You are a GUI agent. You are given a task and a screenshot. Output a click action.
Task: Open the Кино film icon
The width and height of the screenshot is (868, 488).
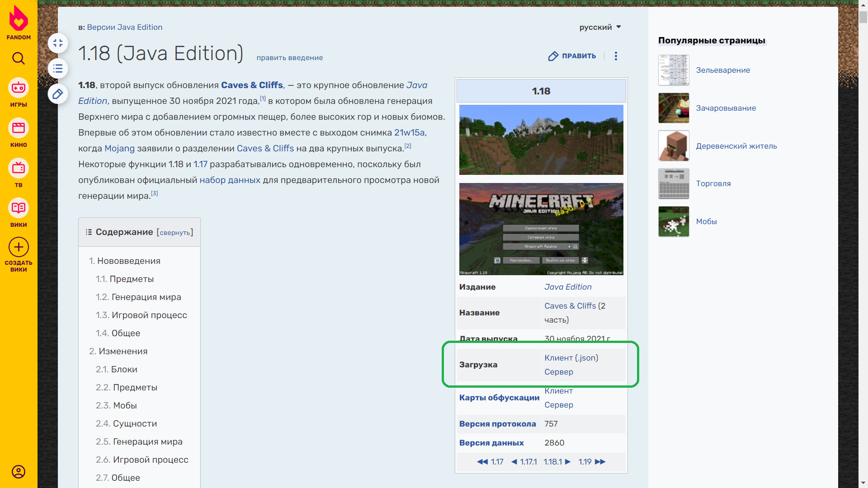[x=19, y=128]
